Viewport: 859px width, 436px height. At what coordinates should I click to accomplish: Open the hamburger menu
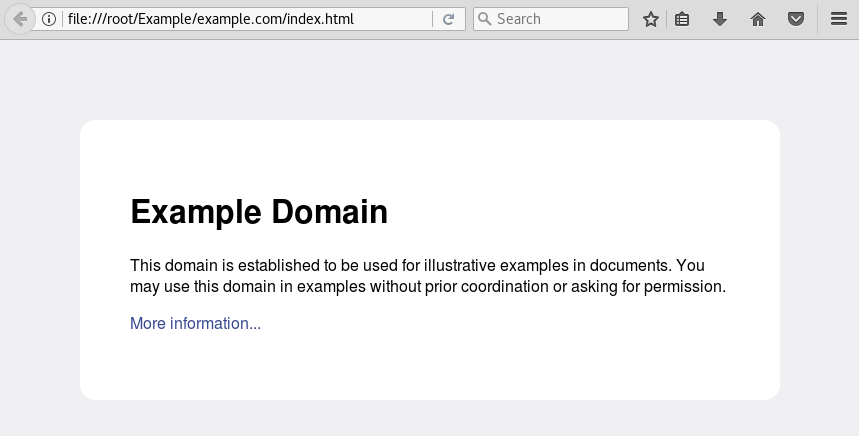[x=839, y=19]
